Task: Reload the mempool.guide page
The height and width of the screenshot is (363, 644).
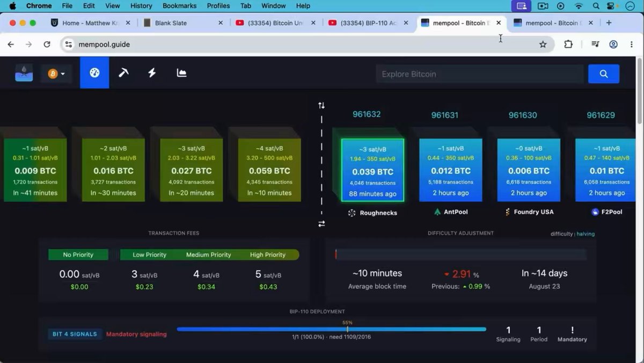Action: click(x=47, y=45)
